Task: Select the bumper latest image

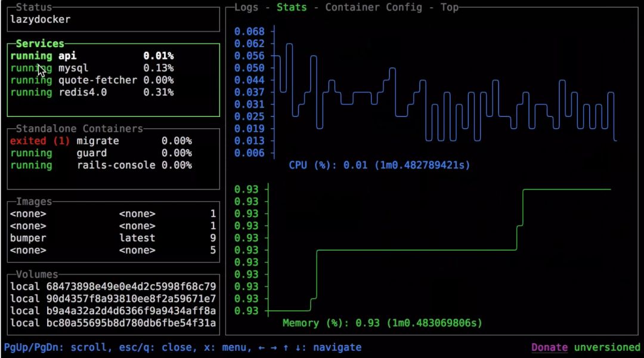Action: coord(113,238)
